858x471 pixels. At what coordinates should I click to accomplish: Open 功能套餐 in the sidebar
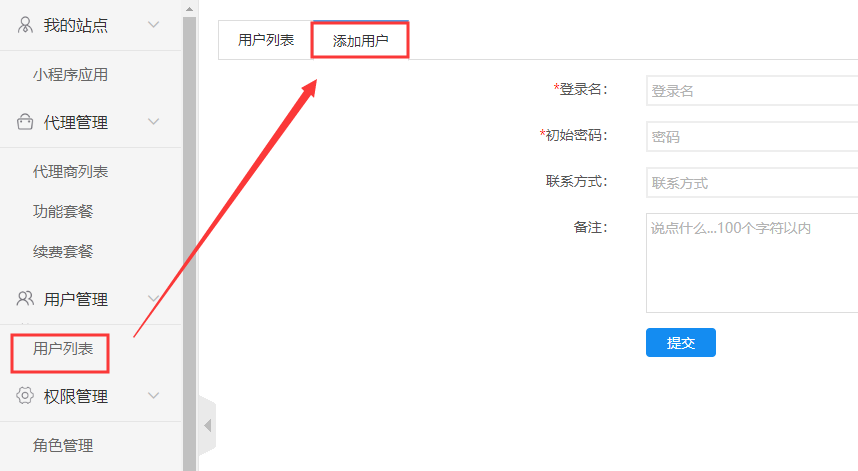63,211
